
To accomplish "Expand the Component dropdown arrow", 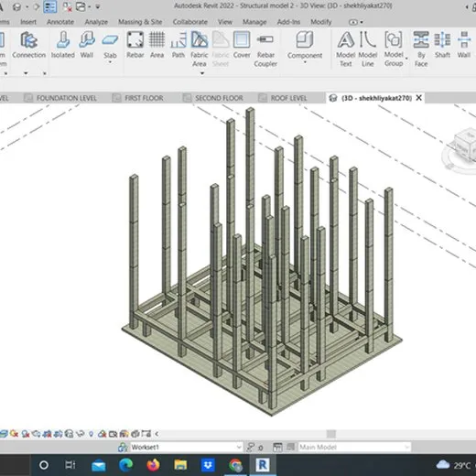I will point(305,62).
